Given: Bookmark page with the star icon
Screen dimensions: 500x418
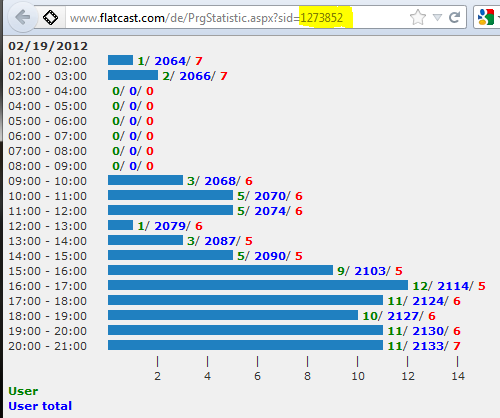Looking at the screenshot, I should tap(418, 17).
